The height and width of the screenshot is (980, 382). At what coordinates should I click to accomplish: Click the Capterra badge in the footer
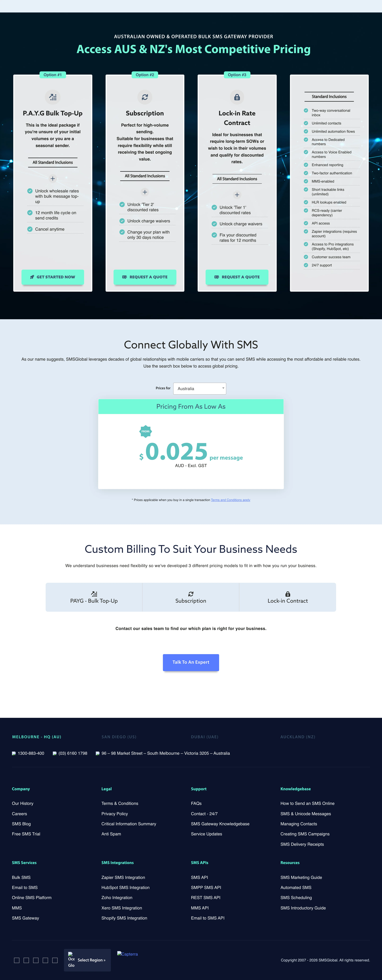pos(127,954)
